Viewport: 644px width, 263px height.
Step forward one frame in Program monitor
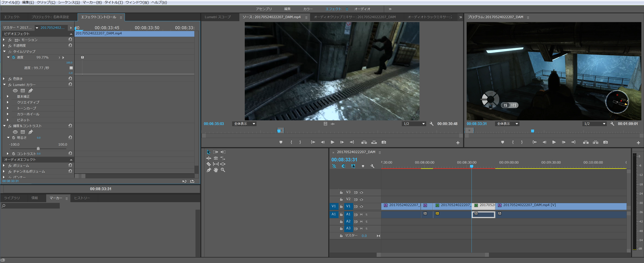[564, 142]
